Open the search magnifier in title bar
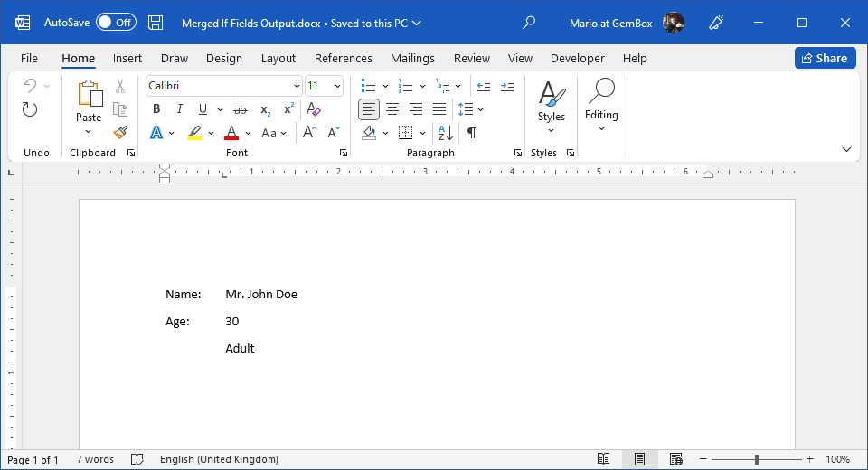Viewport: 868px width, 470px height. tap(530, 23)
